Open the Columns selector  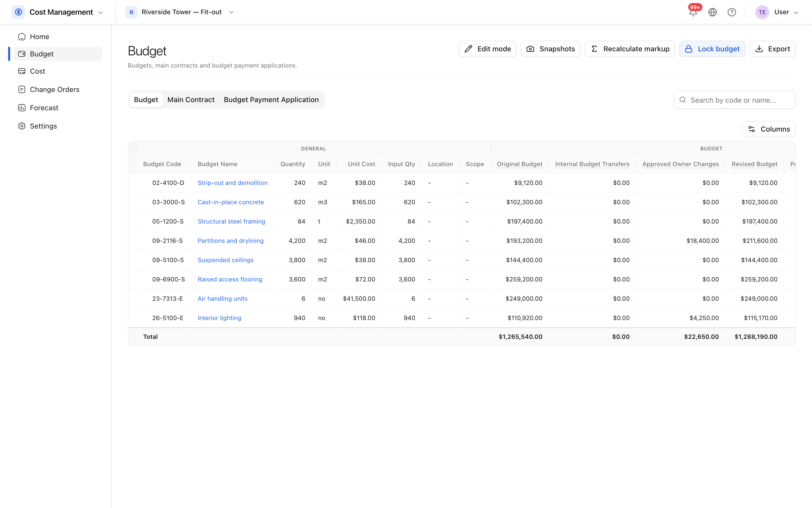click(x=768, y=129)
